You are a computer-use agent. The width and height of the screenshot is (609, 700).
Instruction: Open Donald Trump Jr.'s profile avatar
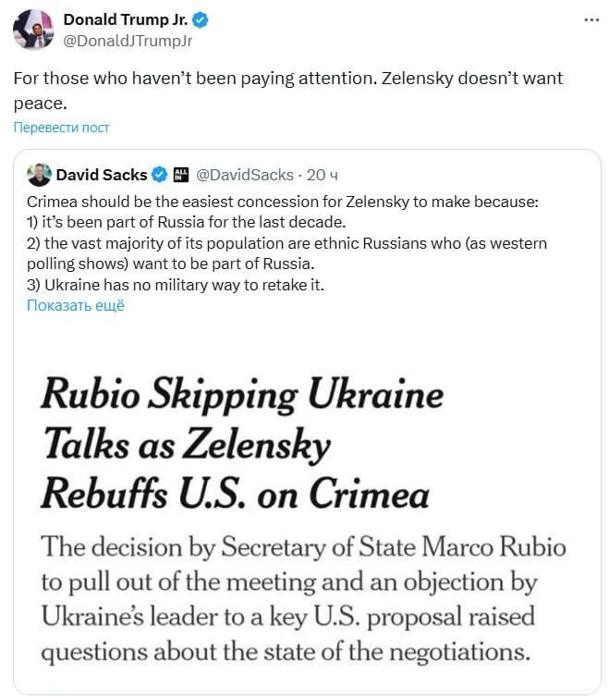coord(33,29)
